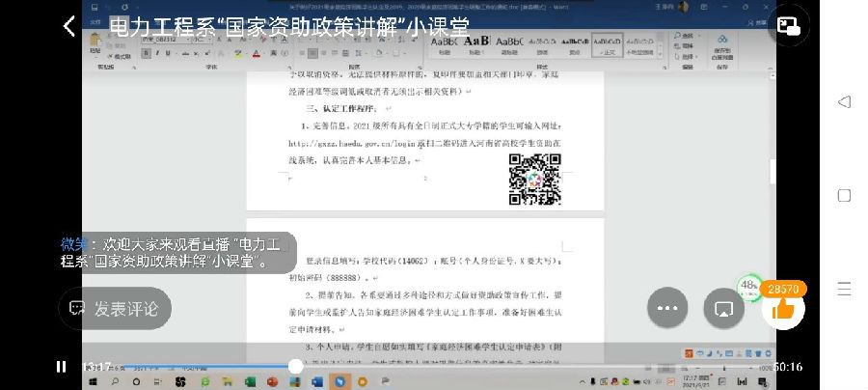Click the 48% floating indicator badge
The height and width of the screenshot is (390, 868).
point(749,289)
